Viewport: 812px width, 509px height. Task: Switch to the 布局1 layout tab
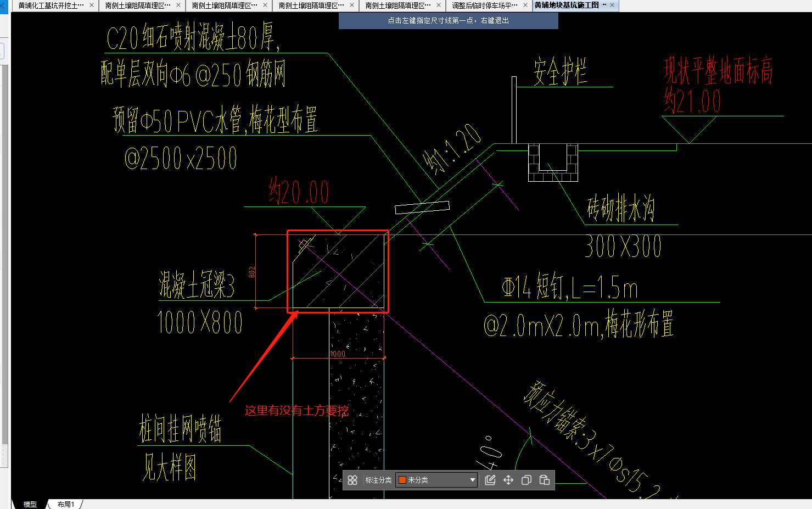66,504
